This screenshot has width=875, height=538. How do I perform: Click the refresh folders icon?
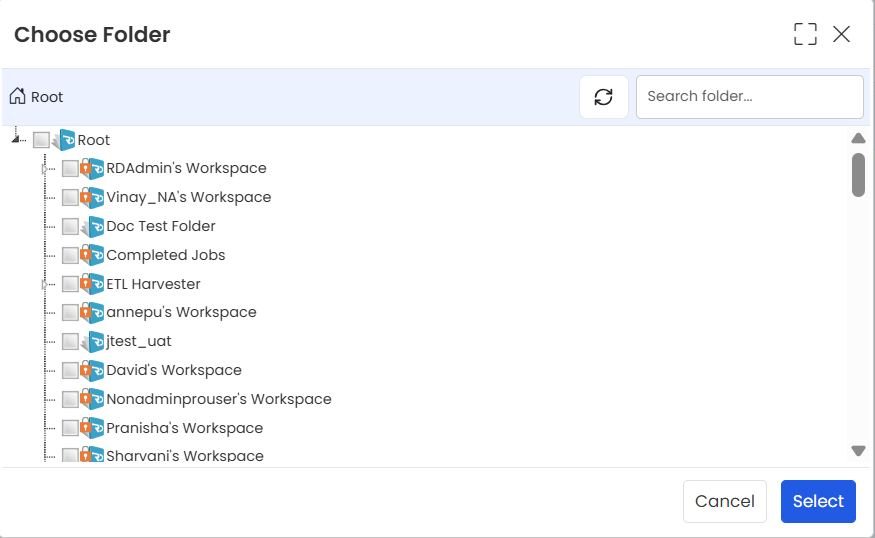pos(604,97)
